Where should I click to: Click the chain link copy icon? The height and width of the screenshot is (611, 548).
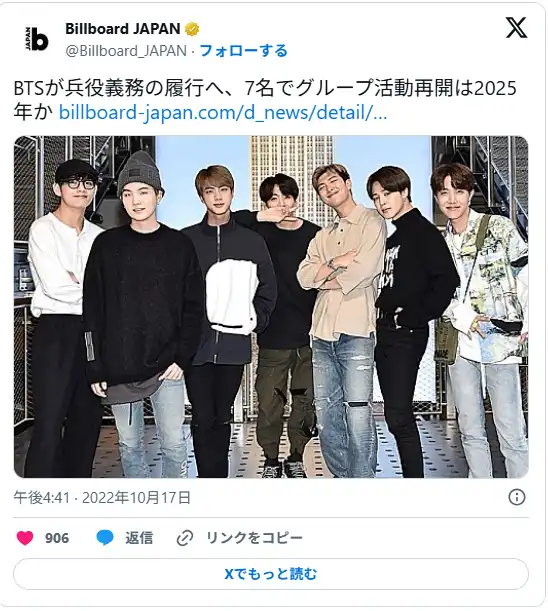[185, 539]
